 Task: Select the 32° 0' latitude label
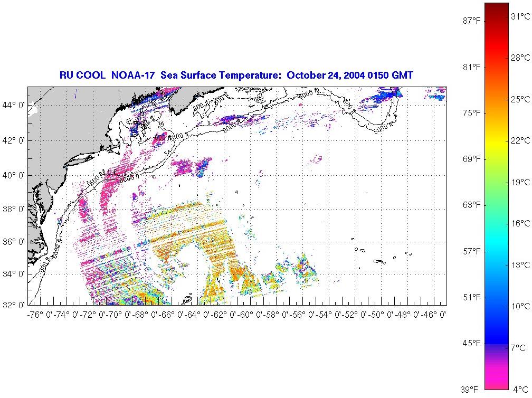[13, 305]
